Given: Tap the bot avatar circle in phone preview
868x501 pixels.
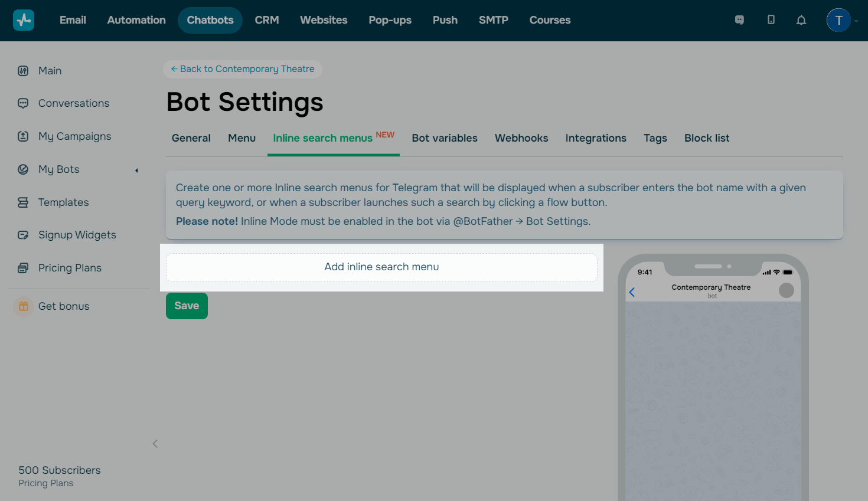Looking at the screenshot, I should click(787, 290).
